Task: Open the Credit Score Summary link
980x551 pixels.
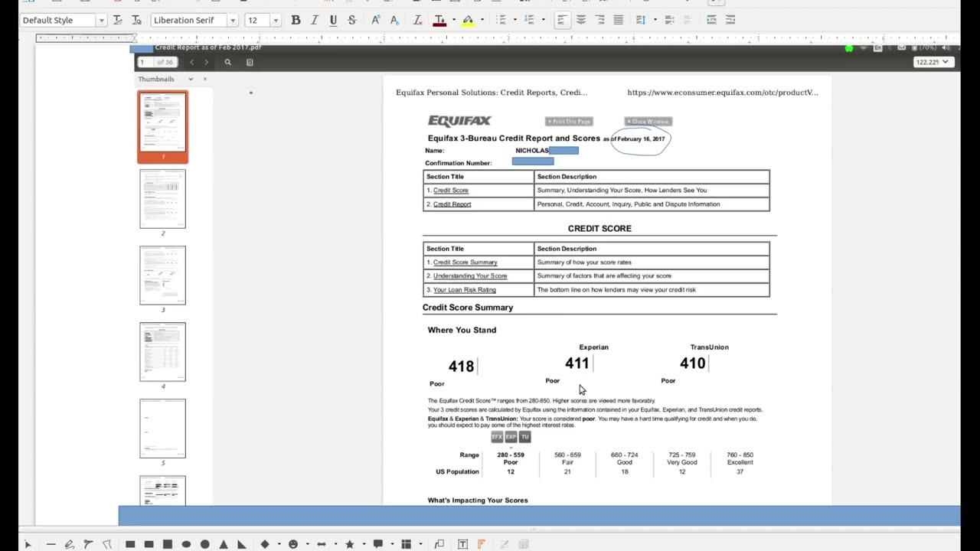Action: pyautogui.click(x=465, y=262)
